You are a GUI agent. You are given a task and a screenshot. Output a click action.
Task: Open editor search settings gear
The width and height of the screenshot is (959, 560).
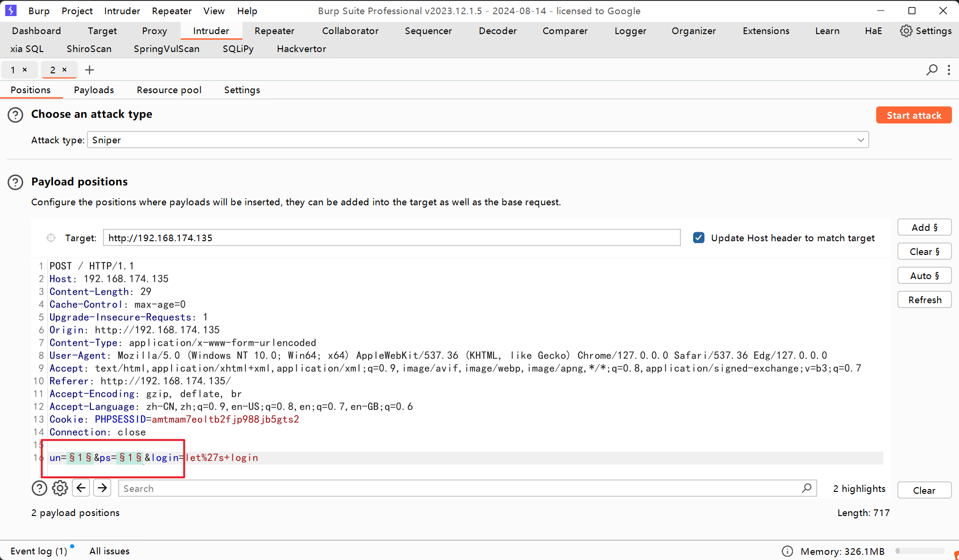[x=60, y=488]
